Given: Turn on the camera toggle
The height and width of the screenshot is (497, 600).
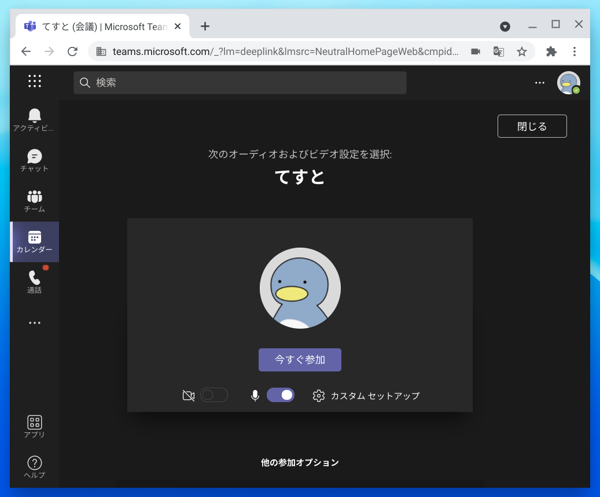Looking at the screenshot, I should point(214,395).
